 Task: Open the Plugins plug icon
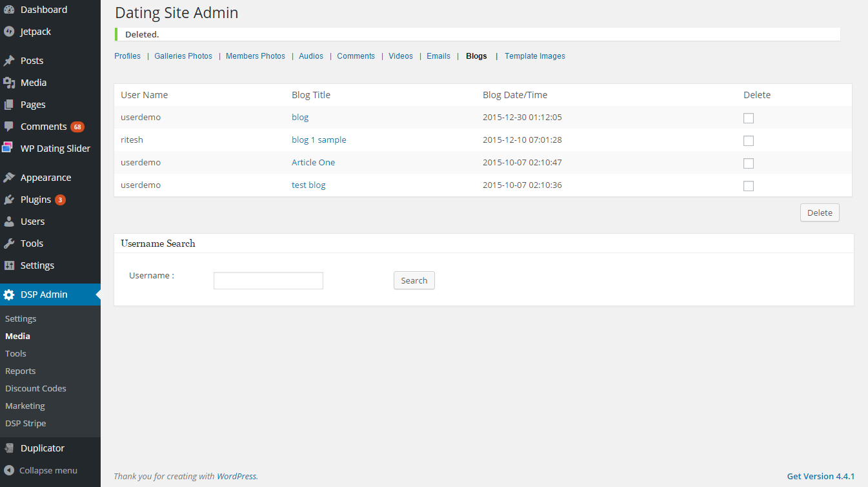tap(9, 200)
